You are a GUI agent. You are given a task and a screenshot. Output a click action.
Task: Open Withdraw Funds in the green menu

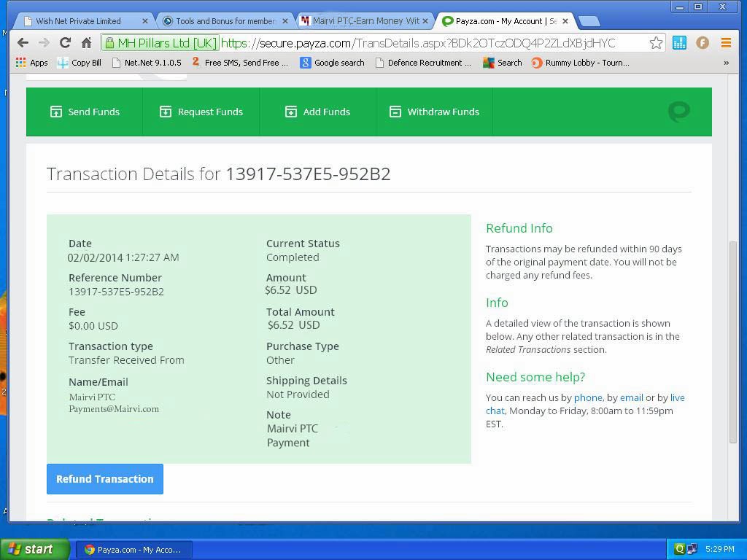(x=435, y=112)
